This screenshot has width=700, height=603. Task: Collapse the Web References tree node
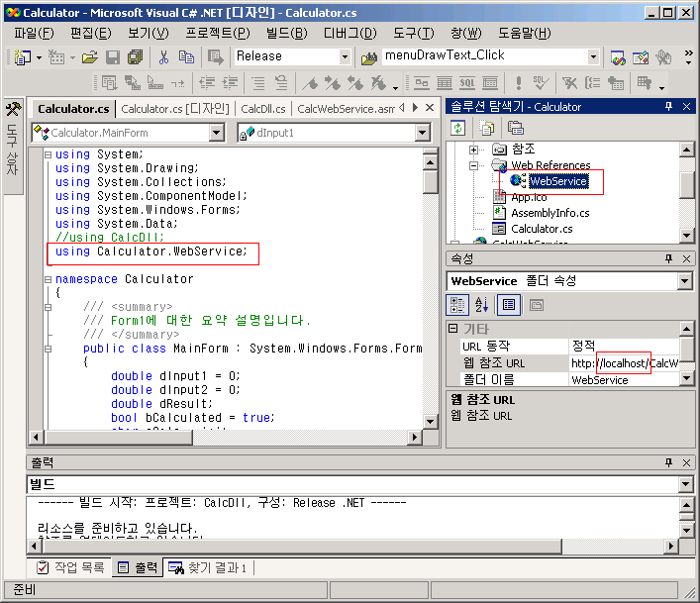coord(473,165)
